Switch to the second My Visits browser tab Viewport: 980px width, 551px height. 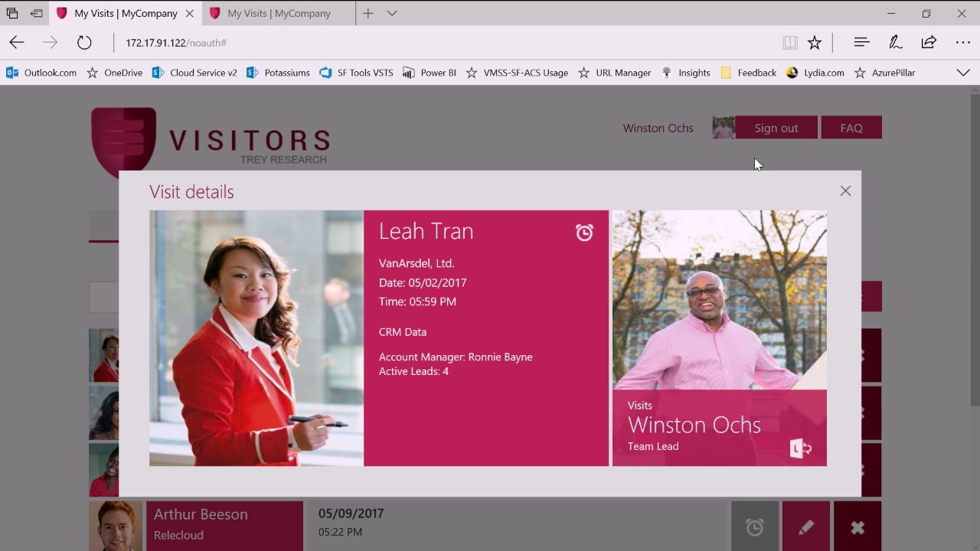[x=279, y=13]
